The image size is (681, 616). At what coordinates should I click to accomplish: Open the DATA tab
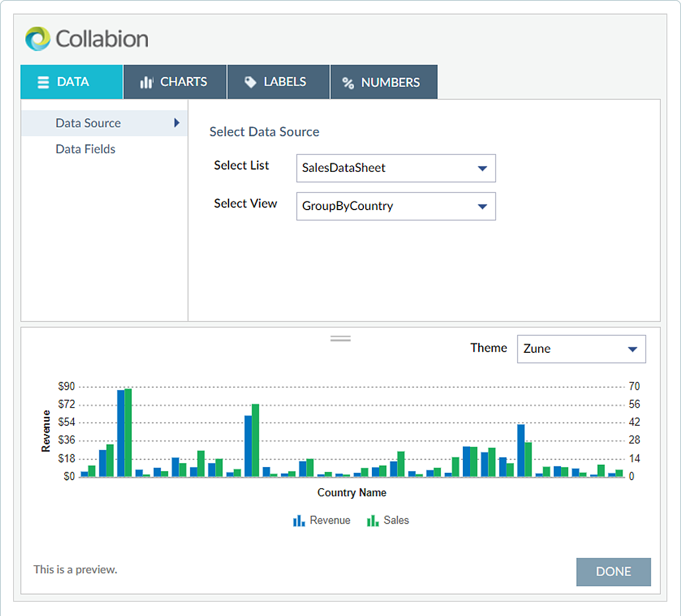click(71, 82)
